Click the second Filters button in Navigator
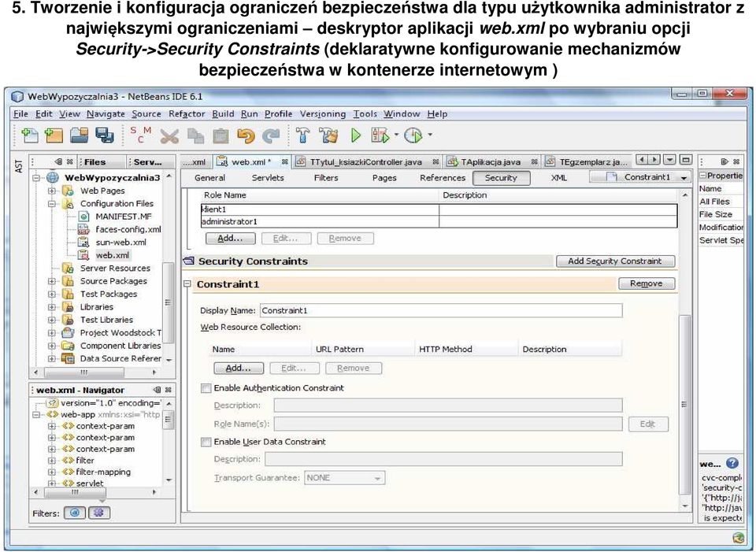The height and width of the screenshot is (552, 756). pyautogui.click(x=99, y=513)
